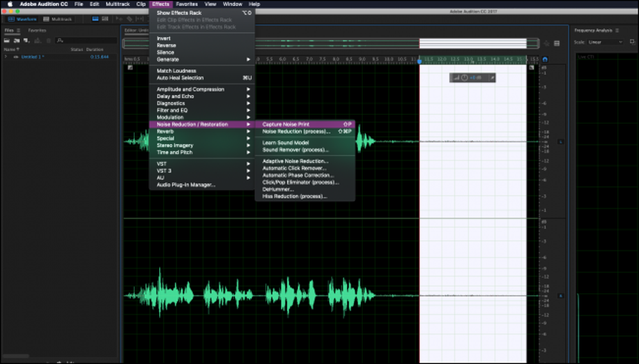Choose Show Effects Rack

point(202,13)
